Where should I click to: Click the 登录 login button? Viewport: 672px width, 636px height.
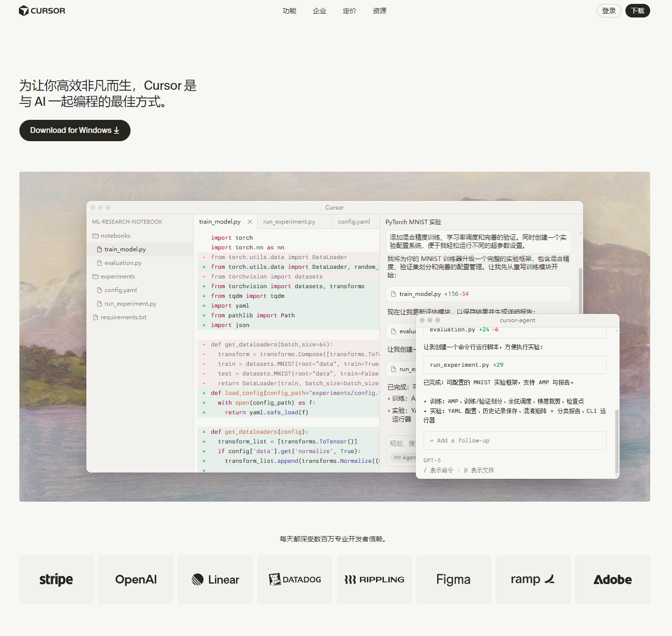click(x=608, y=11)
